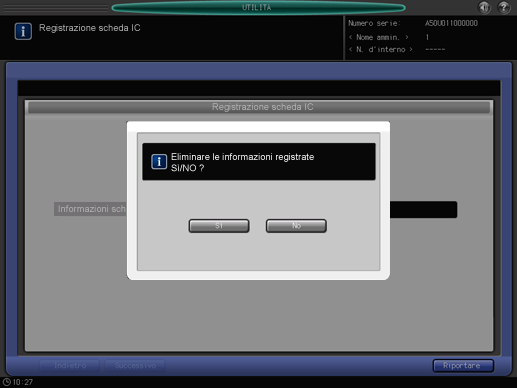
Task: Click the 'Nome ammin.' label
Action: pos(378,37)
